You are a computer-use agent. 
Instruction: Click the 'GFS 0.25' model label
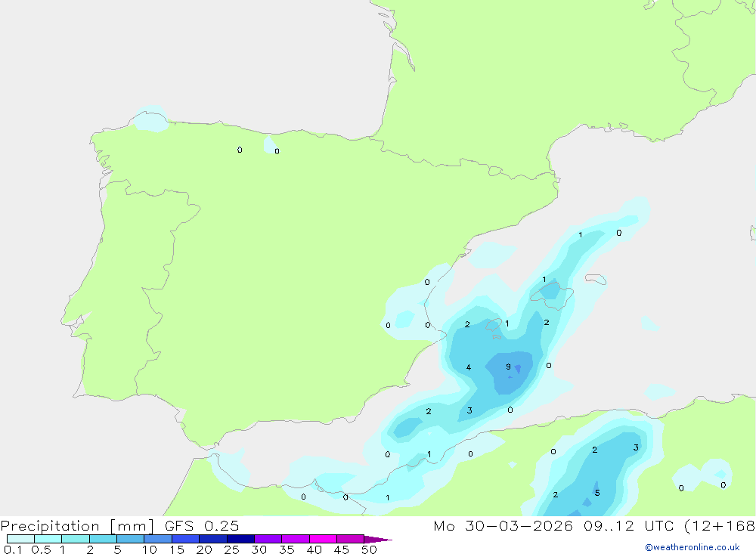(202, 526)
